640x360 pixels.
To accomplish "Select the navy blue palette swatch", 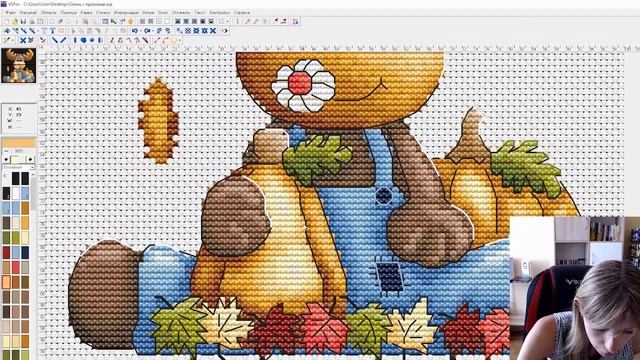I will [x=25, y=252].
